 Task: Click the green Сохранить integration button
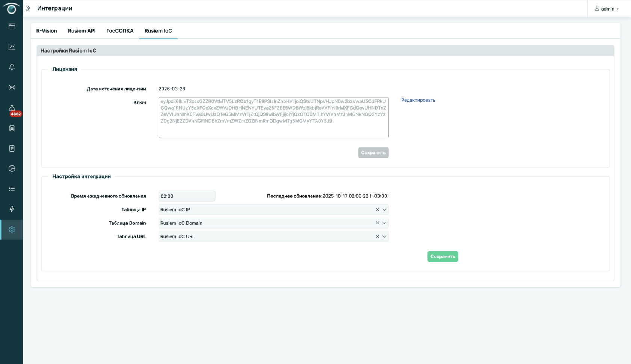tap(443, 257)
